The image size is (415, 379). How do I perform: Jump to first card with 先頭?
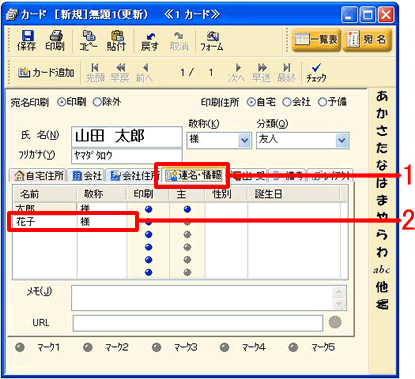(x=95, y=73)
